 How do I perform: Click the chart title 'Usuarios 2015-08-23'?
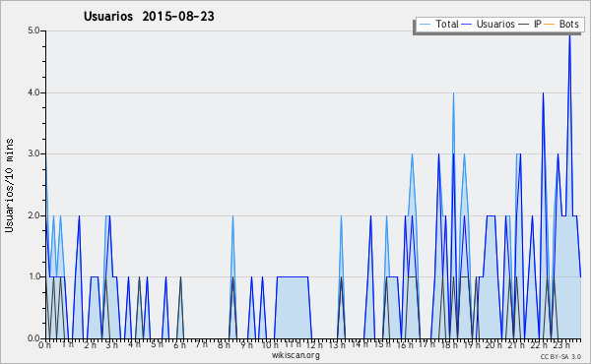tap(149, 17)
